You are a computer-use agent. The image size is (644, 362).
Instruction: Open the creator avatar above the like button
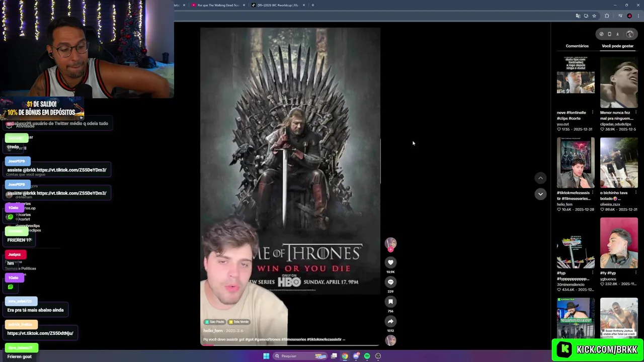[390, 244]
